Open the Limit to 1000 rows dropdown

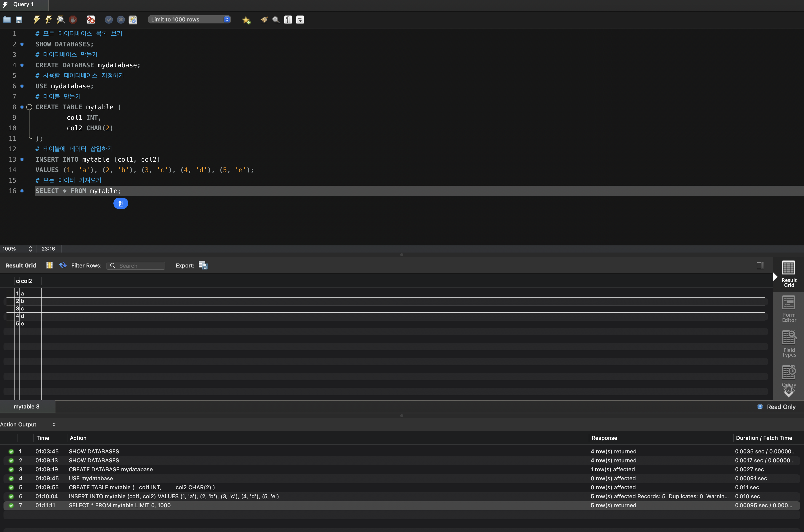click(190, 20)
